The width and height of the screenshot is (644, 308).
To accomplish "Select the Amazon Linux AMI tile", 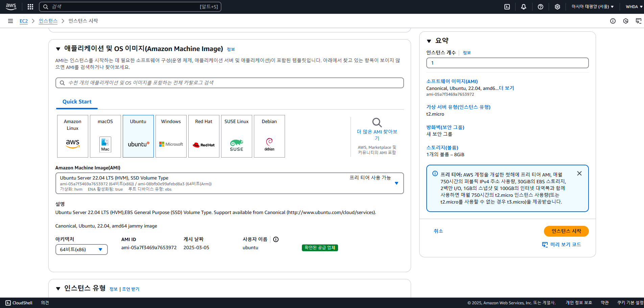I will coord(73,136).
